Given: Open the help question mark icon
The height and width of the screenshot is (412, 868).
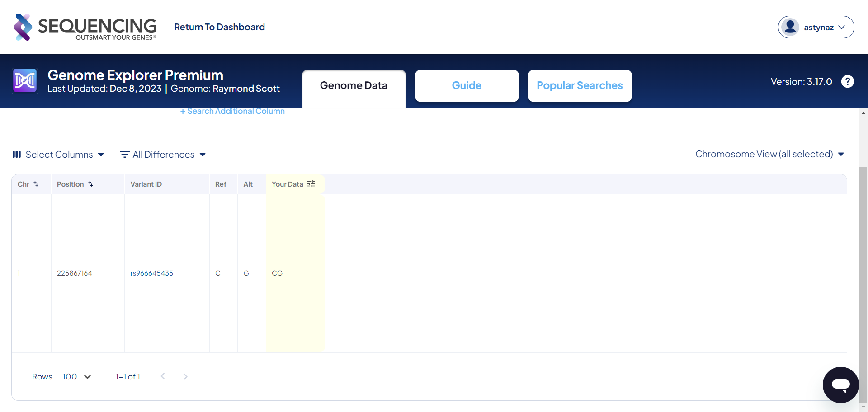Looking at the screenshot, I should tap(847, 81).
